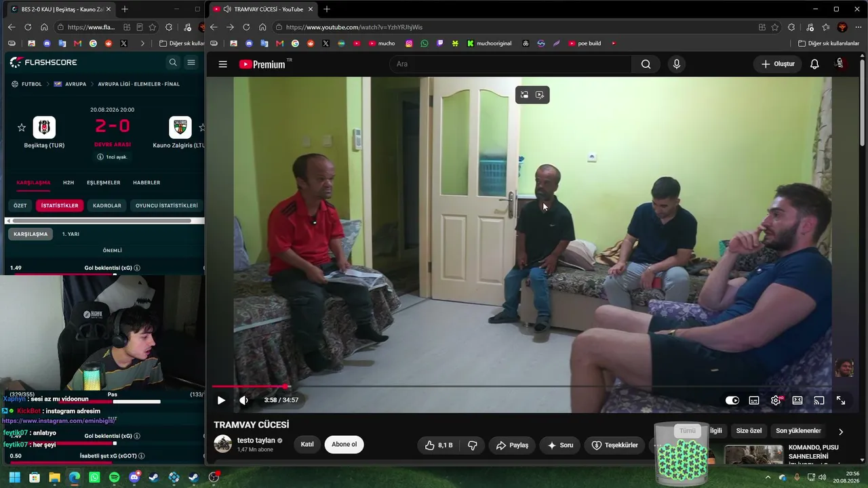Screen dimensions: 868x488
Task: Select the 1. YARI stats filter
Action: click(x=71, y=234)
